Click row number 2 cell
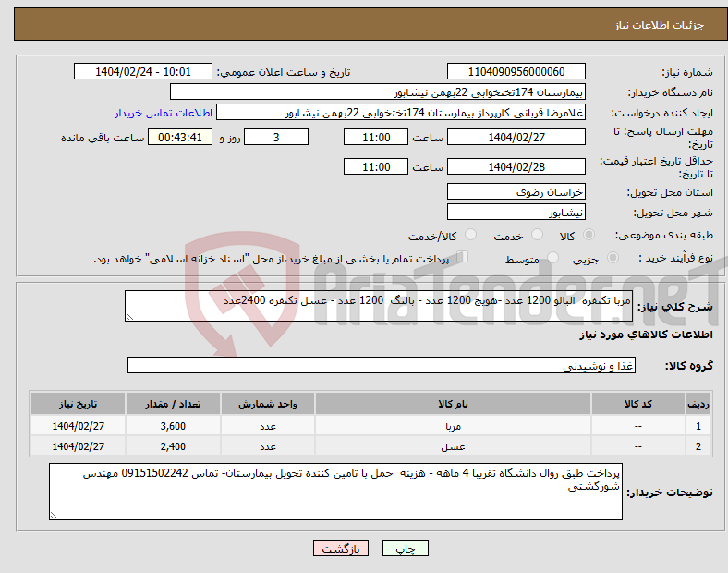Screen dimensions: 728x573 click(698, 446)
